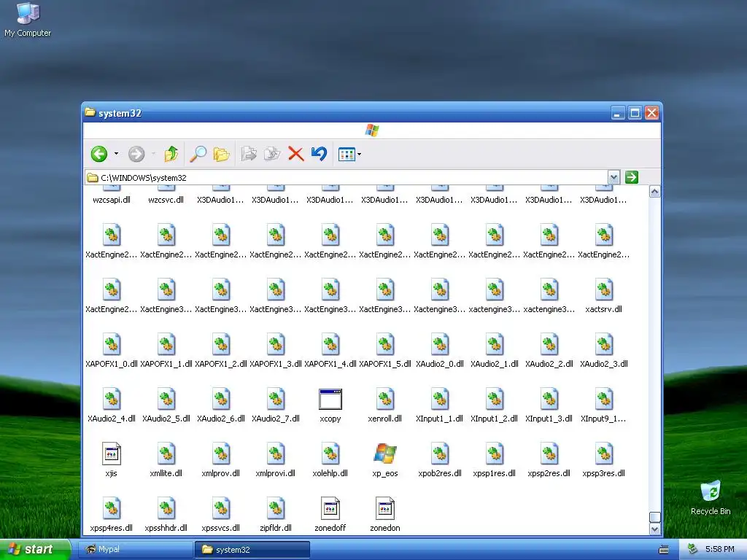Click the xpsp2res.dll file name

pos(549,473)
